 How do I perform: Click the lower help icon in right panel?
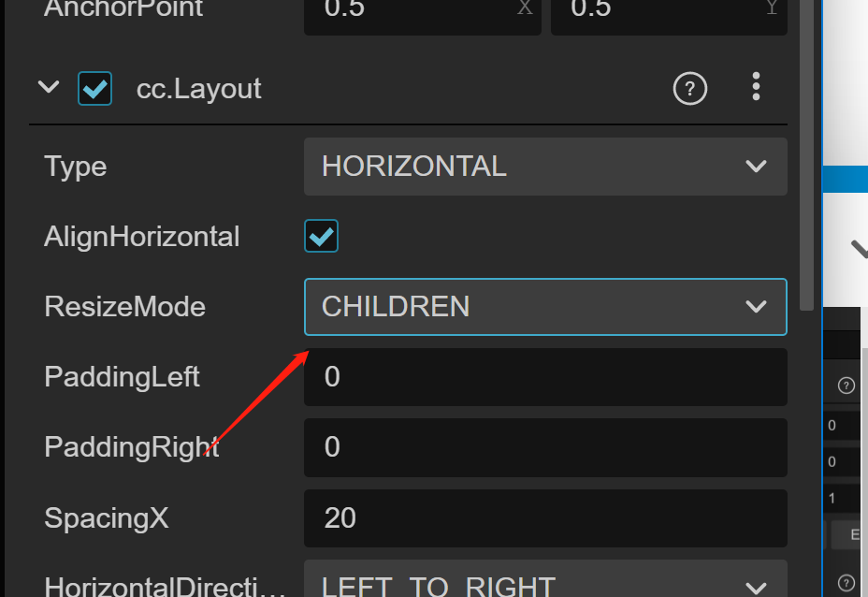[846, 582]
